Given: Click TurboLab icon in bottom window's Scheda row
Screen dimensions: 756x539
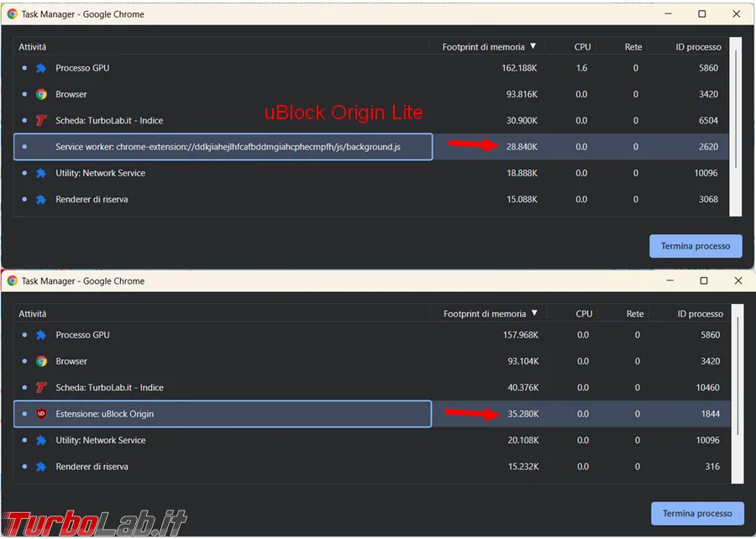Looking at the screenshot, I should coord(41,387).
